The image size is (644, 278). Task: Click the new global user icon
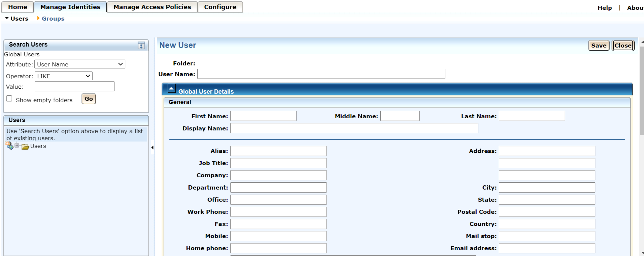pyautogui.click(x=9, y=145)
